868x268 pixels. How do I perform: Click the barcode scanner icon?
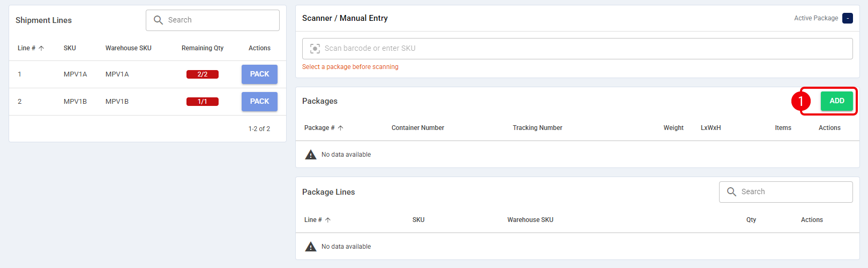(x=315, y=48)
